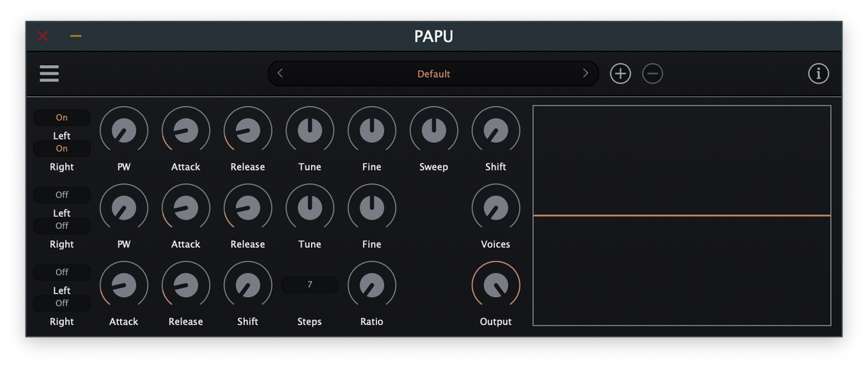868x367 pixels.
Task: Open the Default preset name list
Action: pyautogui.click(x=433, y=74)
